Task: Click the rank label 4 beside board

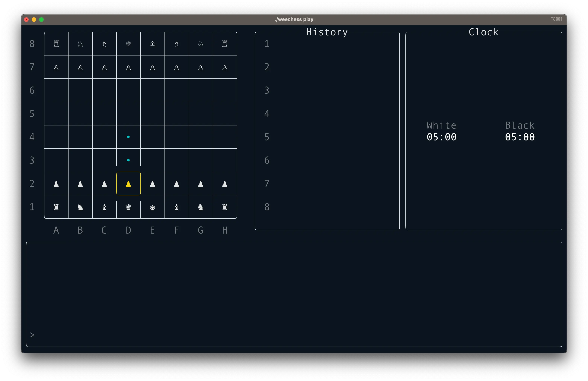Action: click(x=32, y=137)
